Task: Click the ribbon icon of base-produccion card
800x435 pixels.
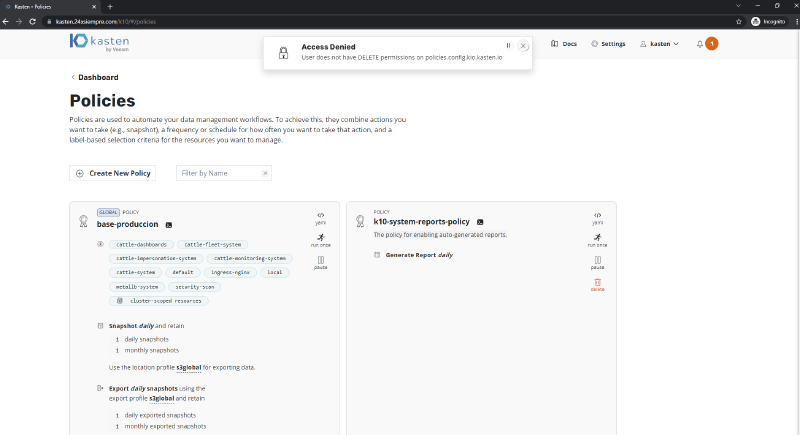Action: tap(84, 221)
